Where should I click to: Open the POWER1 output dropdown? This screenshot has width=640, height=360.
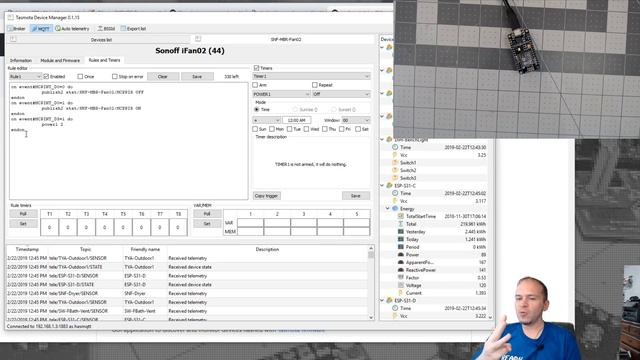[x=281, y=94]
